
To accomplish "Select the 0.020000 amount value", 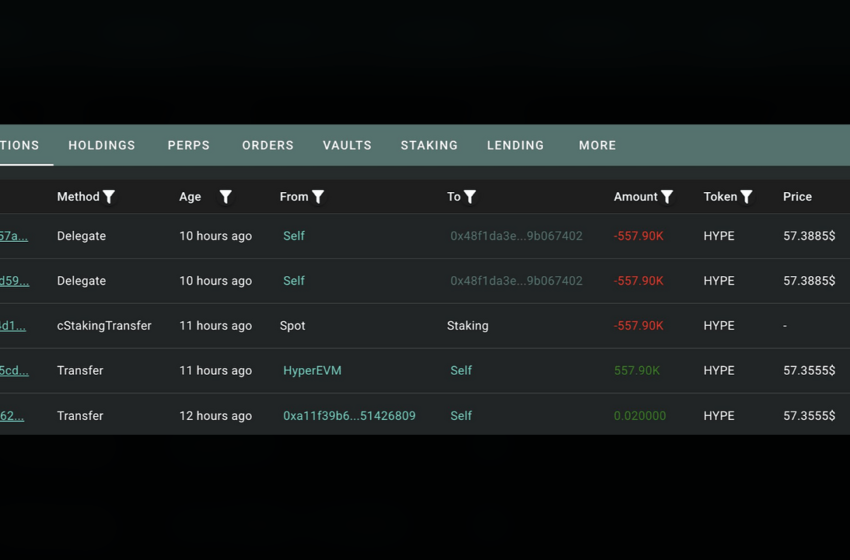I will pyautogui.click(x=640, y=416).
